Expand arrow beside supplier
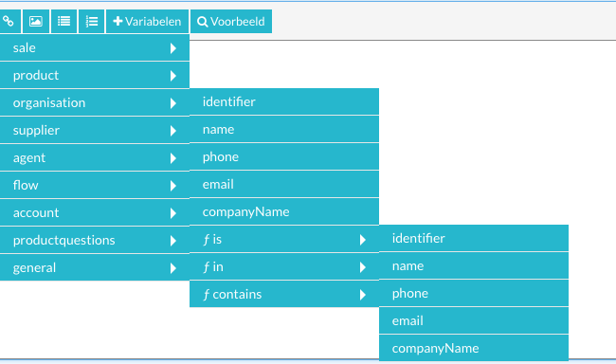This screenshot has width=616, height=364. 172,131
